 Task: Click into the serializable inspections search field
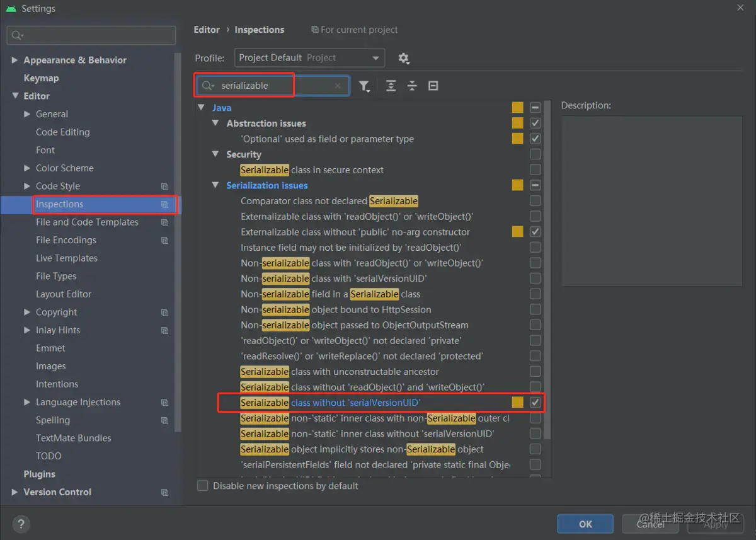click(272, 86)
